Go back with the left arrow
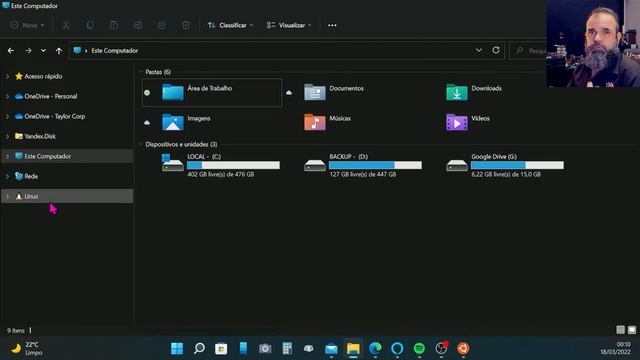Viewport: 640px width, 360px height. pos(11,51)
